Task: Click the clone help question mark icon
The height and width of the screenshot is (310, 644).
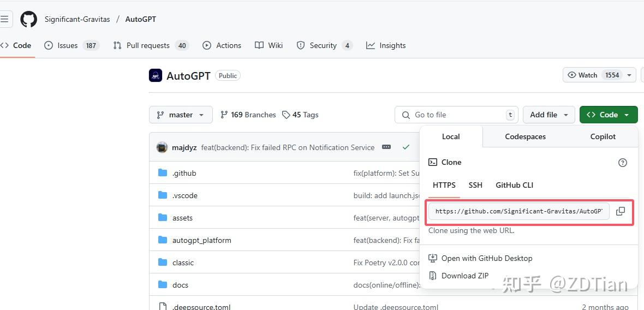Action: (623, 163)
